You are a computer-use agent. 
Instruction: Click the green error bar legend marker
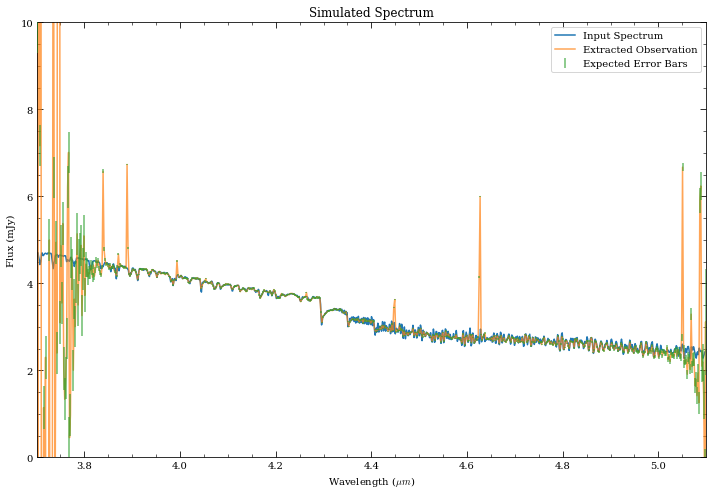(565, 63)
